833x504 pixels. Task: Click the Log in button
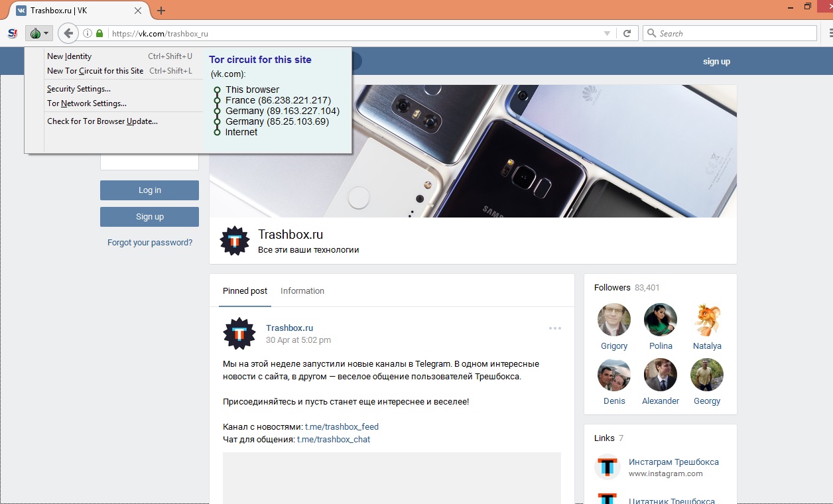coord(149,190)
